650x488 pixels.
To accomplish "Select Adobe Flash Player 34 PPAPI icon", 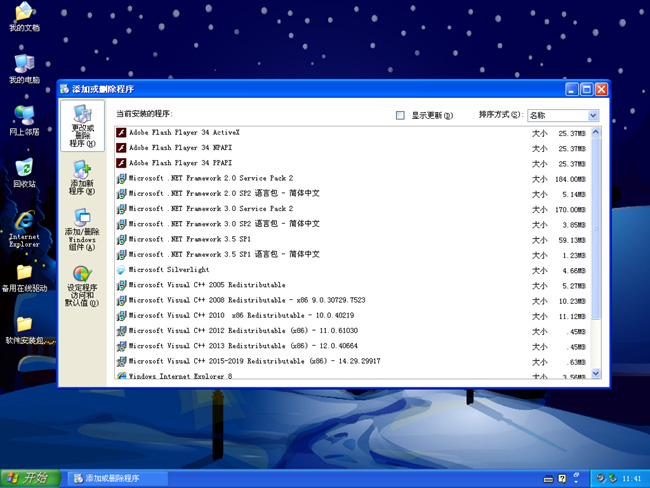I will [x=121, y=163].
